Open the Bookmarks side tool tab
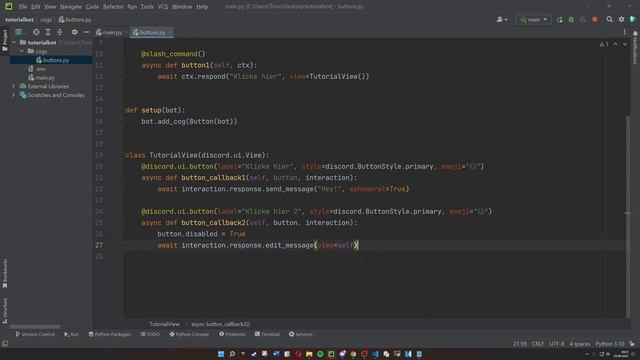Image resolution: width=640 pixels, height=360 pixels. point(5,273)
